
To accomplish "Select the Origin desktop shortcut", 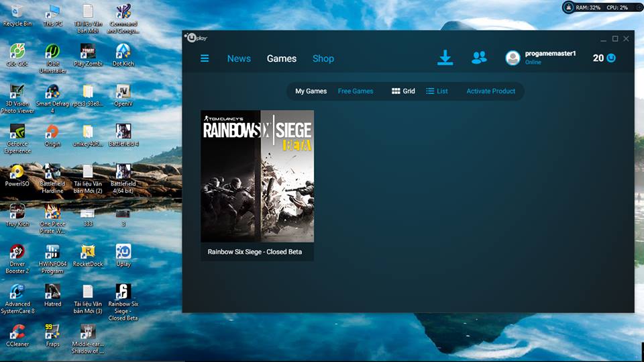I will coord(52,132).
